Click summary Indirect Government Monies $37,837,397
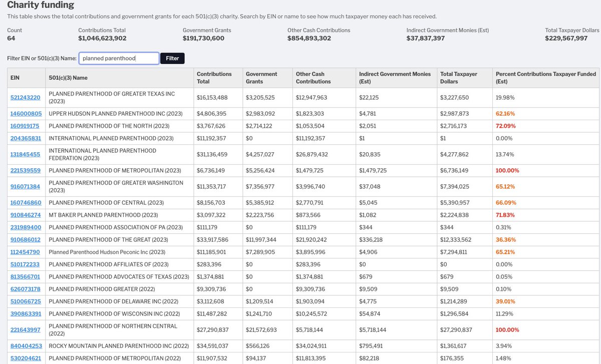The width and height of the screenshot is (601, 364). (x=426, y=38)
